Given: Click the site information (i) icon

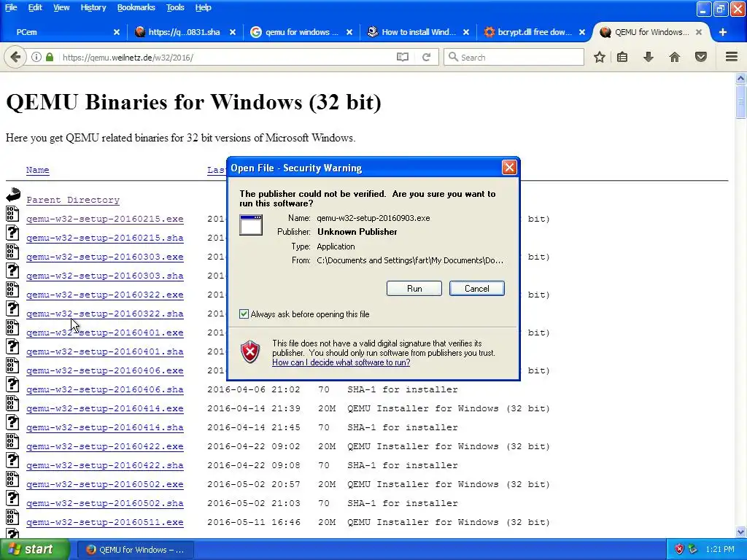Looking at the screenshot, I should [36, 57].
